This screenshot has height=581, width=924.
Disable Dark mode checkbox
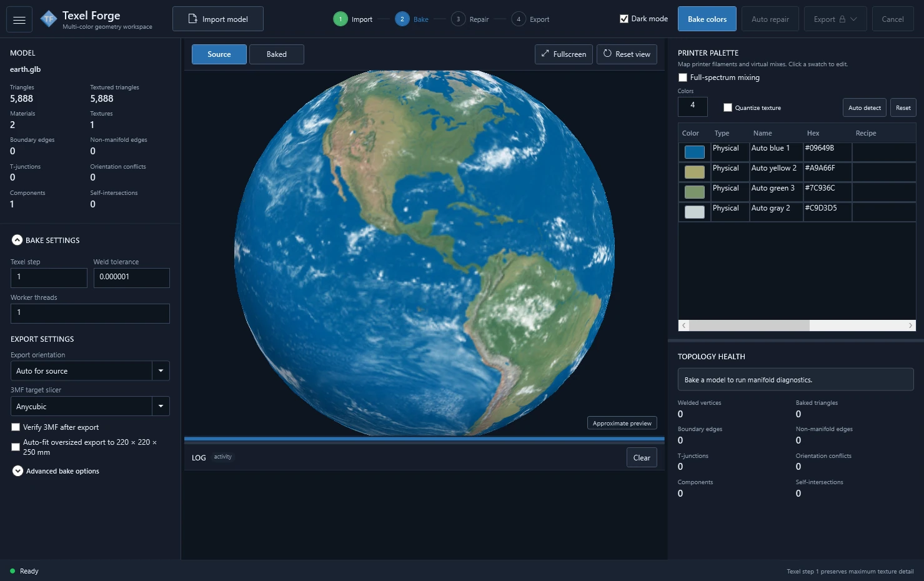[624, 19]
